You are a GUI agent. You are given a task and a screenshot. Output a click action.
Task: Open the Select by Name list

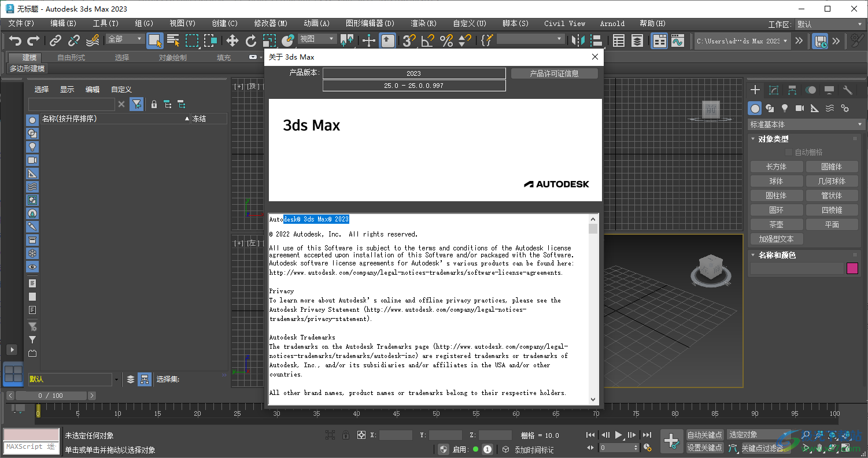pyautogui.click(x=173, y=40)
